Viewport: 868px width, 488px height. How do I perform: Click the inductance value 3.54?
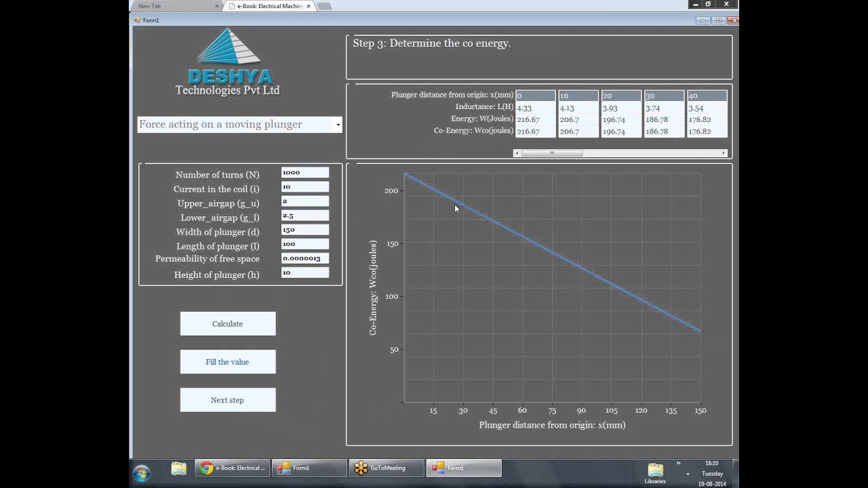pyautogui.click(x=707, y=108)
